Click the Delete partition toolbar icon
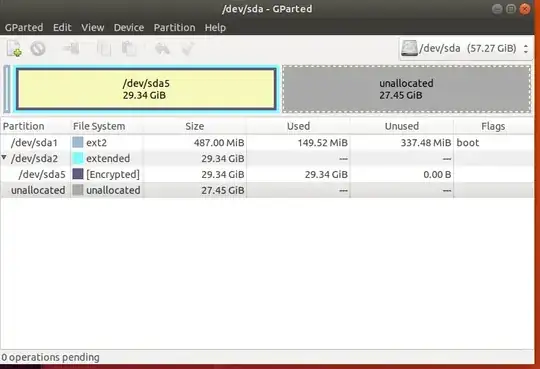 click(38, 49)
